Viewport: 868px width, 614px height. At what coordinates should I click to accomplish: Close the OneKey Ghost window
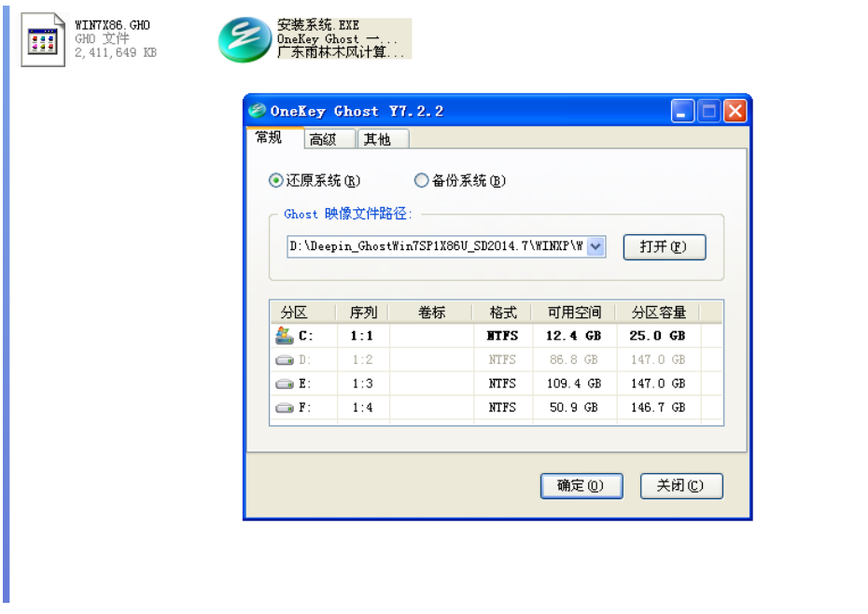point(735,111)
